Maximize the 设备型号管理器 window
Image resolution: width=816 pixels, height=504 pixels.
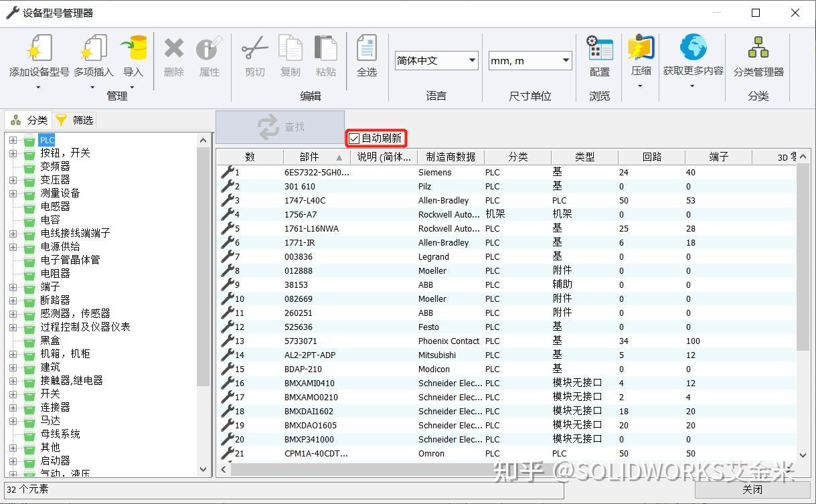[756, 13]
